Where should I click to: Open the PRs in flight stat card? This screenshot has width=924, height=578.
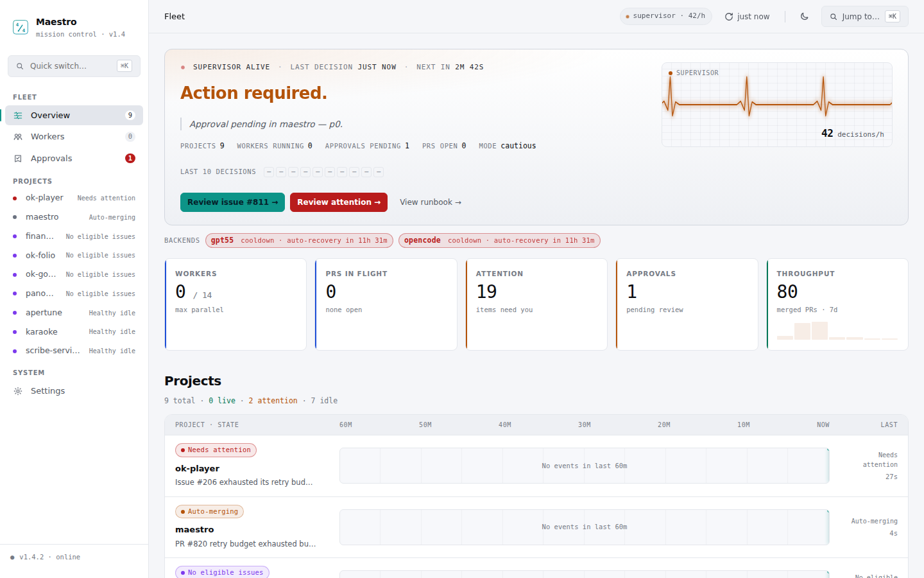386,304
